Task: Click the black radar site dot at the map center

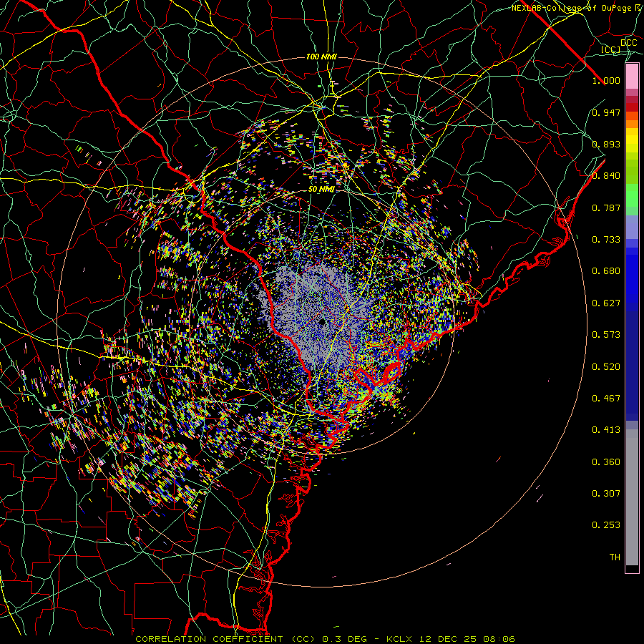Action: pos(322,322)
